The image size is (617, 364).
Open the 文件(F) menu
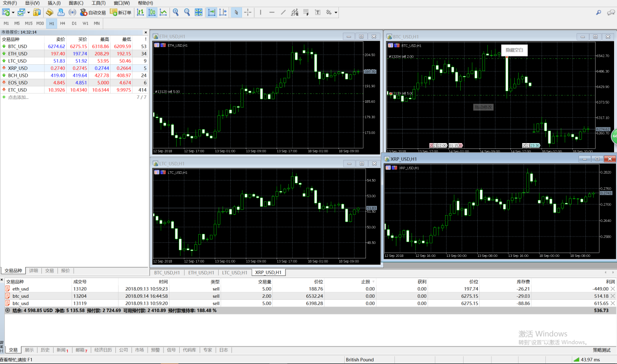[10, 3]
